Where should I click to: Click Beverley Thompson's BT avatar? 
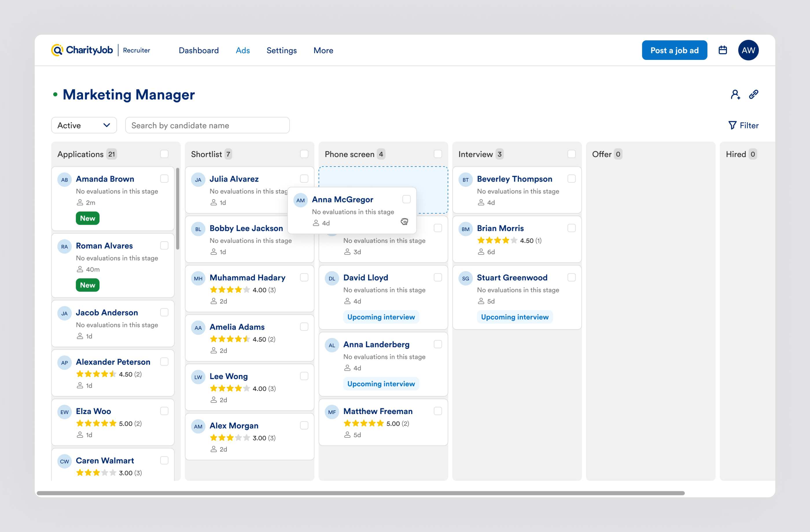[x=465, y=180]
